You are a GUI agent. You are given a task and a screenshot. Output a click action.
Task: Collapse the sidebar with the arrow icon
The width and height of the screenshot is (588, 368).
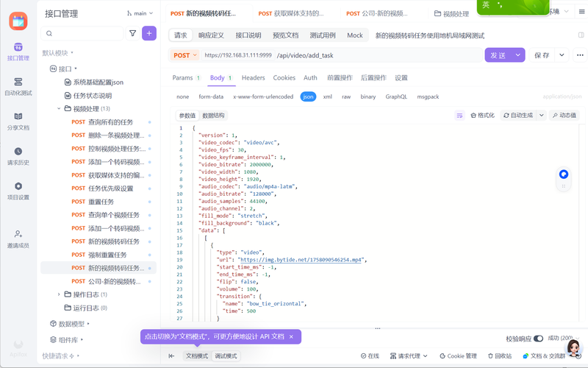coord(171,356)
